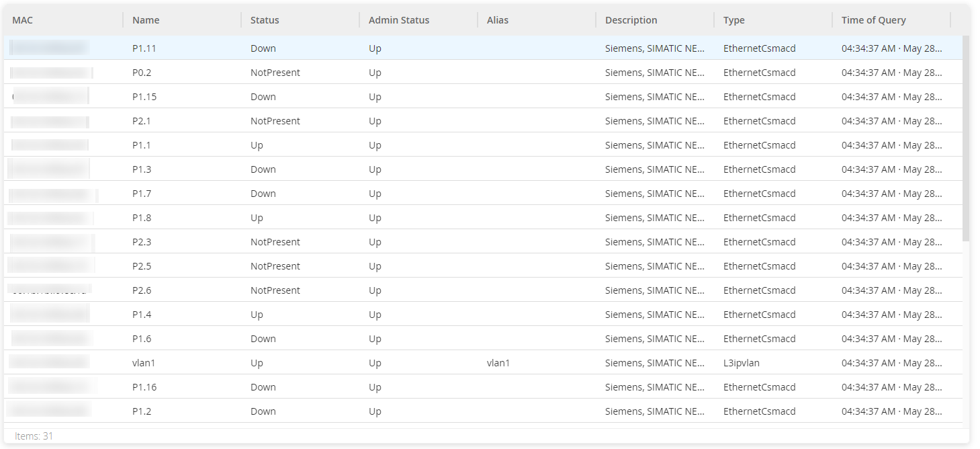Click the description cell for P1.15
This screenshot has height=449, width=980.
pyautogui.click(x=655, y=97)
